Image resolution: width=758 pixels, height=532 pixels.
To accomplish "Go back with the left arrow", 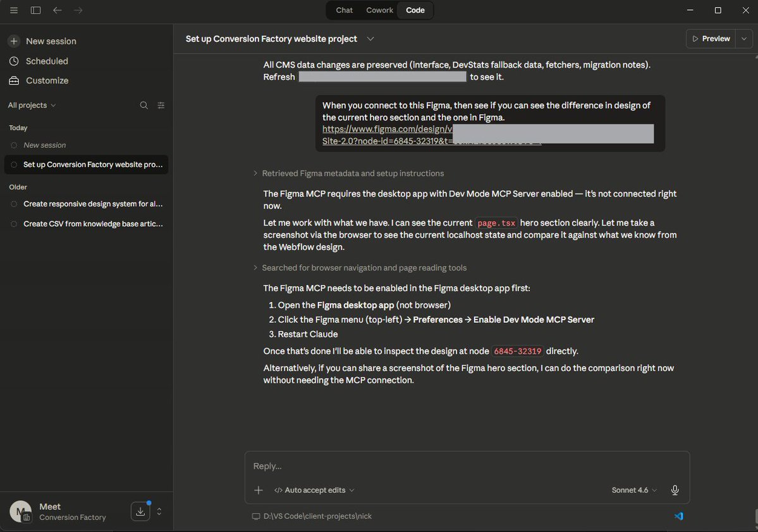I will coord(57,10).
